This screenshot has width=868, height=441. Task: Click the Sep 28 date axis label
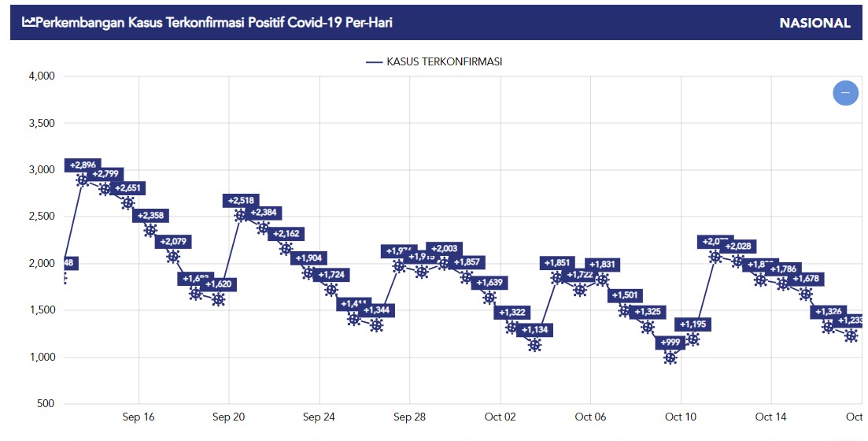point(410,417)
